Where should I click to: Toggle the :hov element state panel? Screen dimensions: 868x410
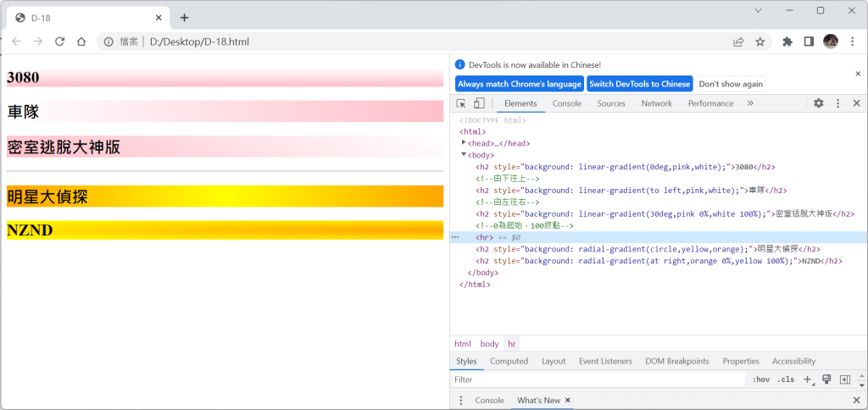760,380
